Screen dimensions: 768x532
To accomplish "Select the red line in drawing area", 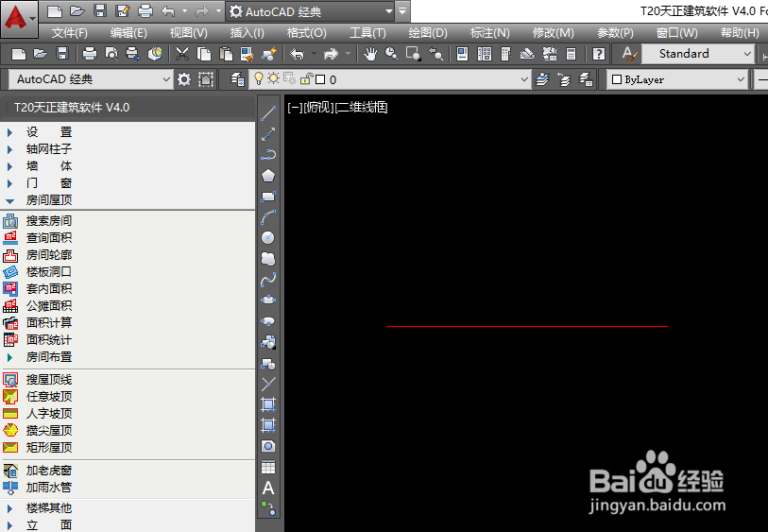I will 527,326.
